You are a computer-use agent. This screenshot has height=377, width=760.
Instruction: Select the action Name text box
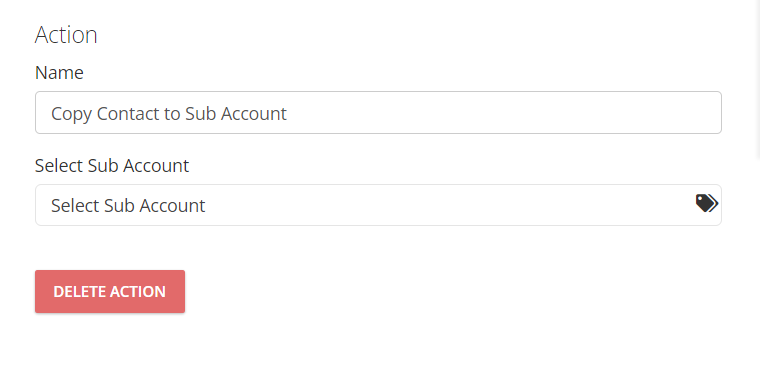[378, 112]
